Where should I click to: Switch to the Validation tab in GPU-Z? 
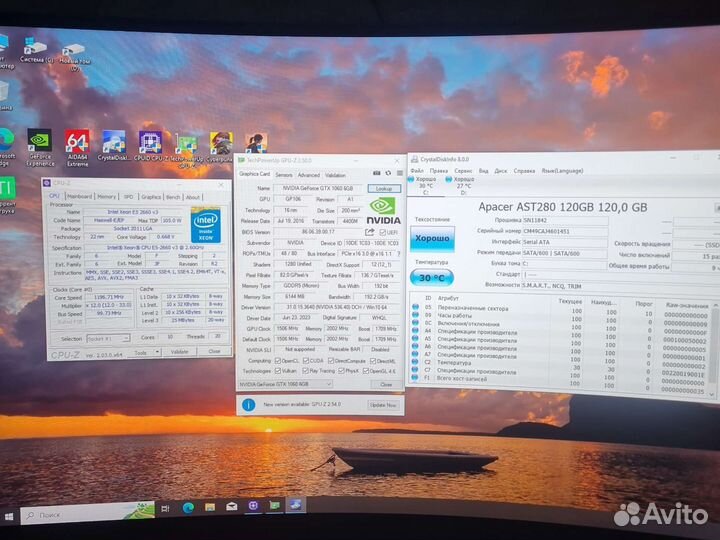(x=335, y=175)
